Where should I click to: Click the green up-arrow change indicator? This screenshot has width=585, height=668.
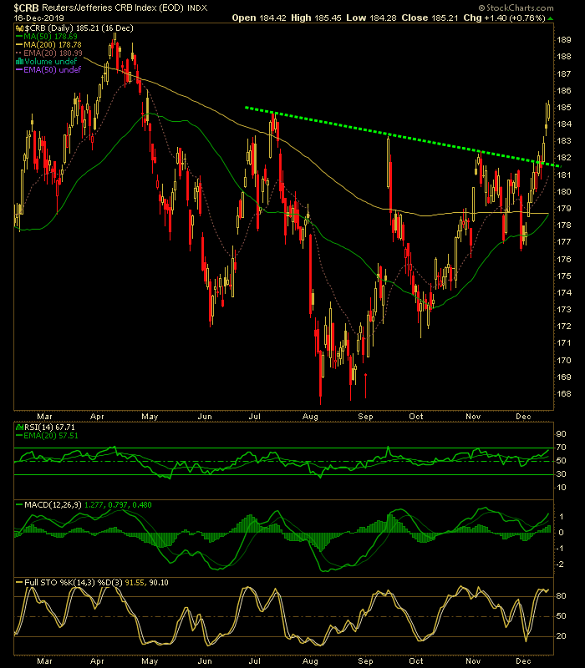pos(550,19)
